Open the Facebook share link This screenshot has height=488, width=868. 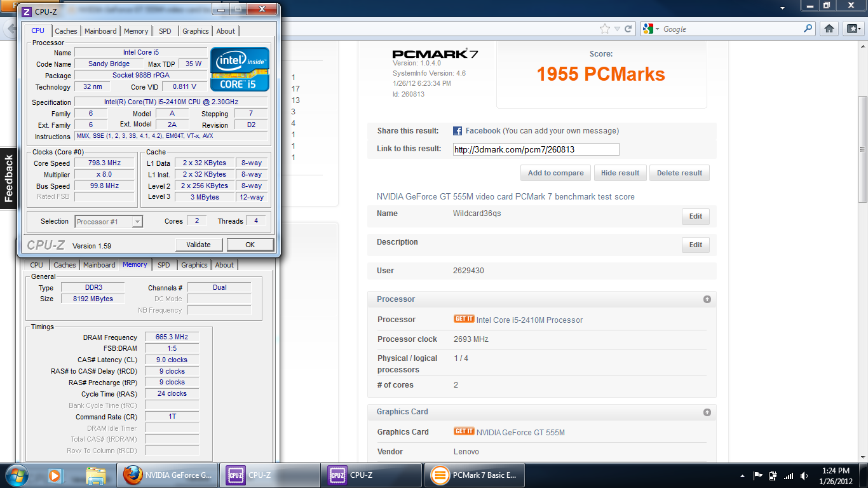[x=483, y=131]
